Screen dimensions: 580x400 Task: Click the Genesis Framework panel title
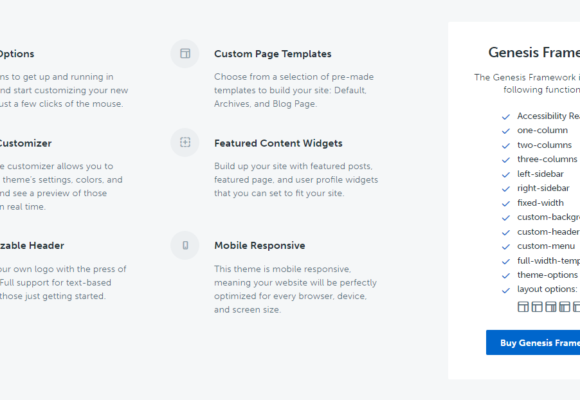pos(534,53)
